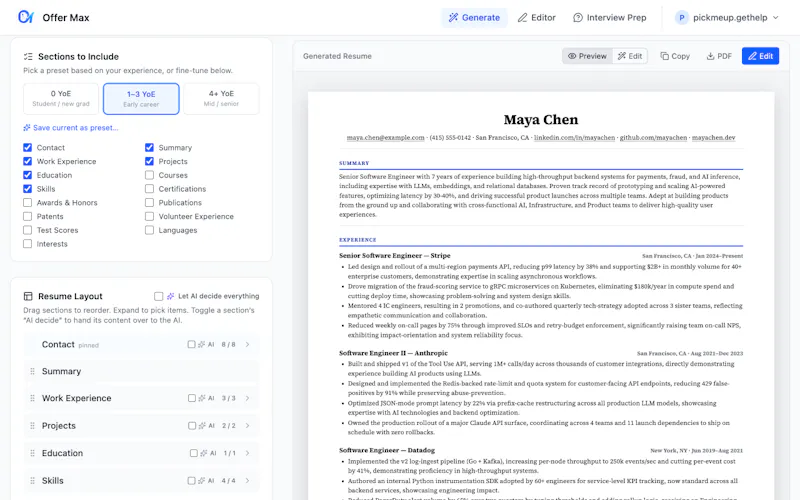Check the Awards & Honors checkbox

pyautogui.click(x=28, y=203)
